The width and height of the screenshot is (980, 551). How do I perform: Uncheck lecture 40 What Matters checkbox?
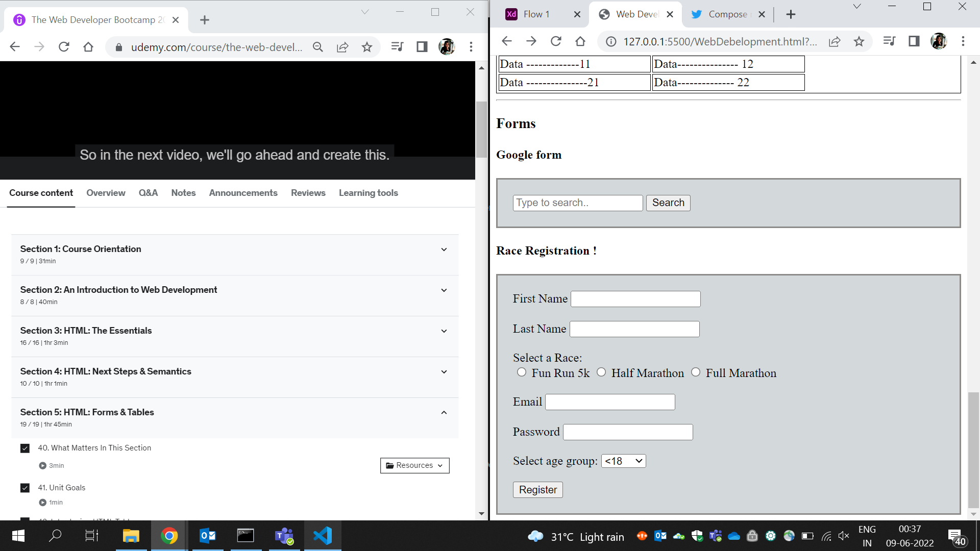25,448
